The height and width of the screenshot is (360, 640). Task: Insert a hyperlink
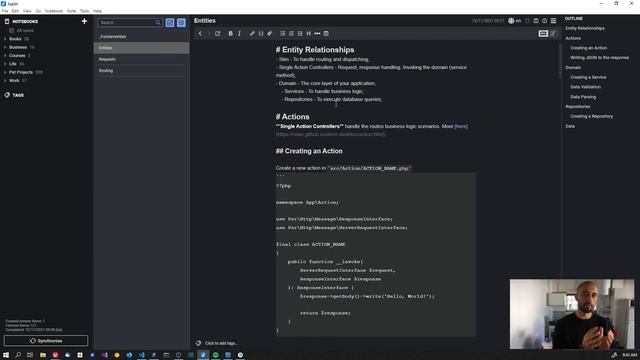[252, 33]
